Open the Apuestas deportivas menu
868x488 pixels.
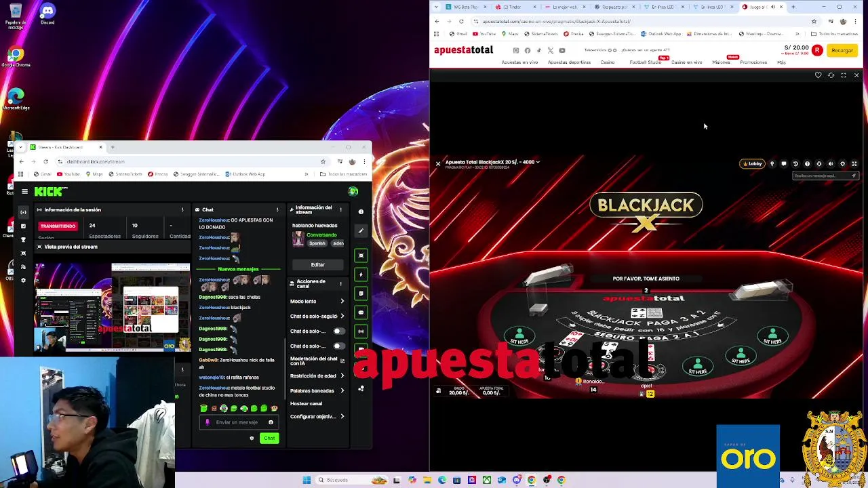click(569, 62)
